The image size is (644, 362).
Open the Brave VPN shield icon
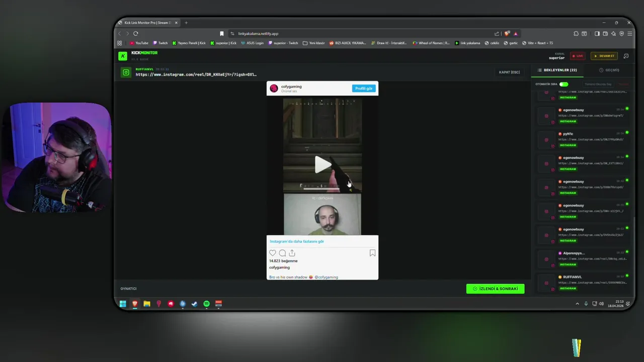point(622,34)
